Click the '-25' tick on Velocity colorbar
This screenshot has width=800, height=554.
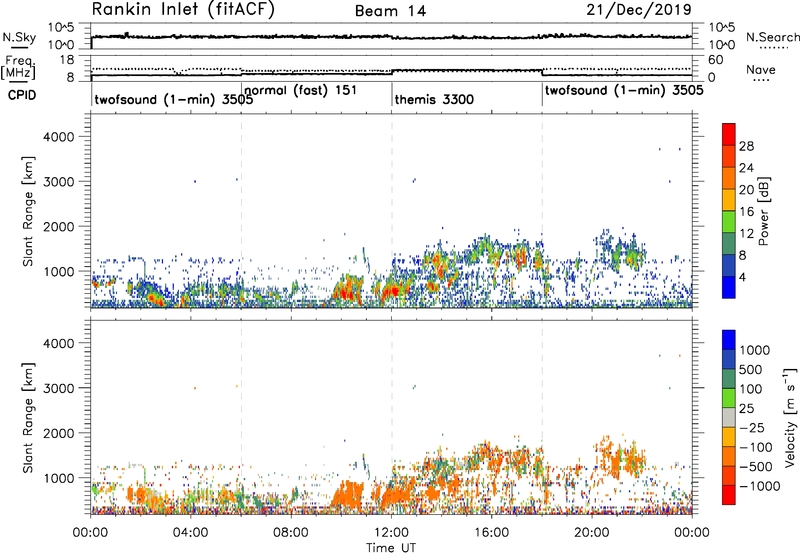point(751,427)
